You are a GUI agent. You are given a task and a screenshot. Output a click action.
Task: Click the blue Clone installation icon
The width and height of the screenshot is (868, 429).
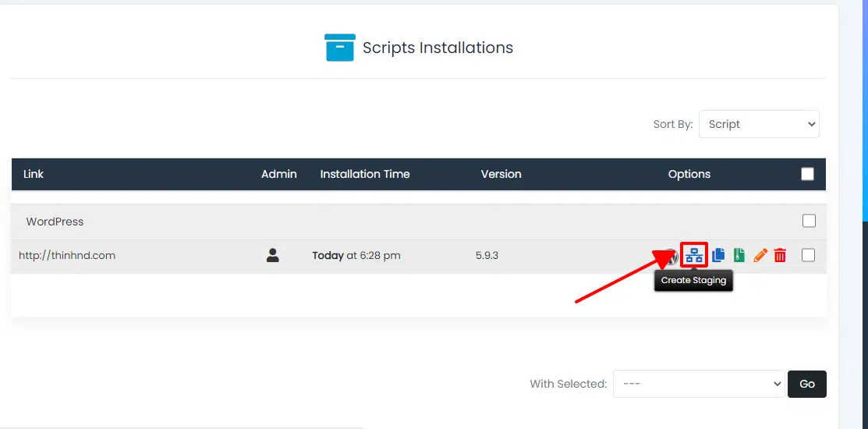click(718, 255)
